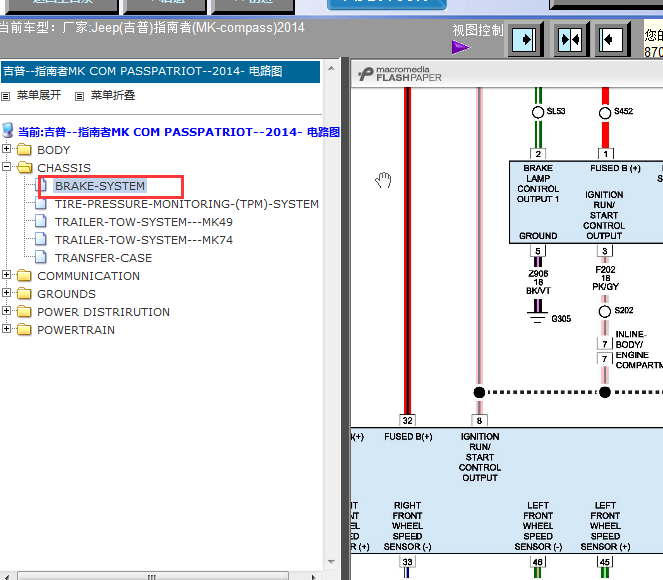Viewport: 663px width, 580px height.
Task: Click the Z908 18 BK/VT wire label
Action: tap(538, 282)
